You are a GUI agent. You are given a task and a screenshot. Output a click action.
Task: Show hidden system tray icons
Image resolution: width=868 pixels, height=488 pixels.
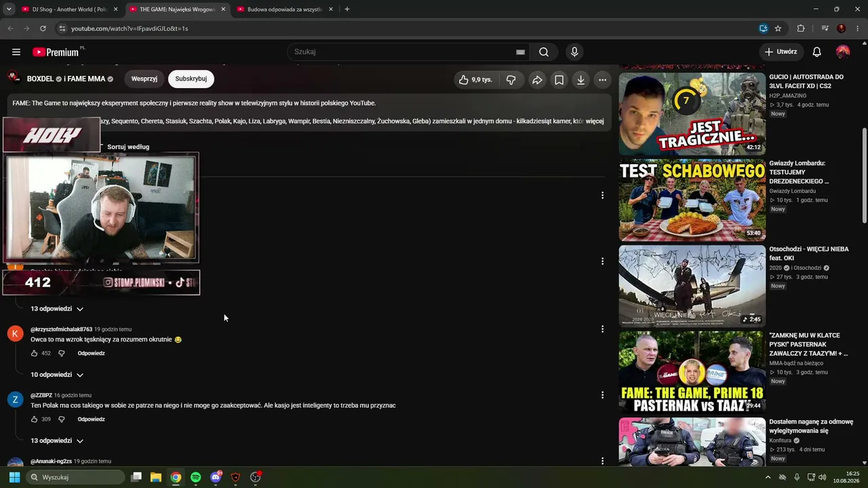coord(768,477)
